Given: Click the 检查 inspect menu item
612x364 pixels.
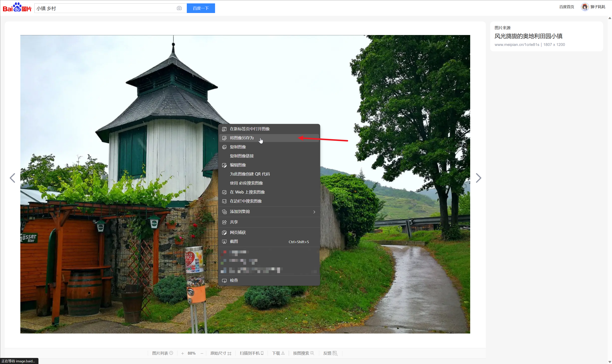Looking at the screenshot, I should coord(234,280).
